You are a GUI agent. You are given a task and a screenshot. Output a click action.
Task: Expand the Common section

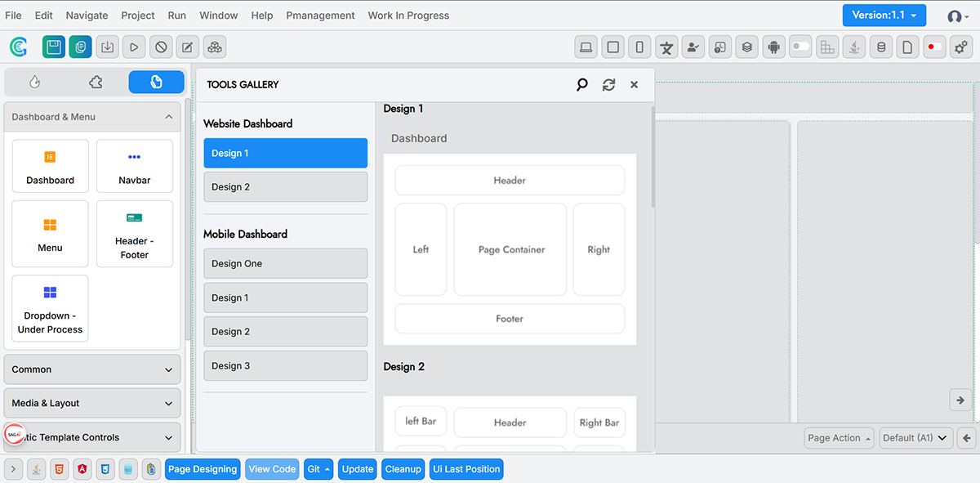pos(91,369)
